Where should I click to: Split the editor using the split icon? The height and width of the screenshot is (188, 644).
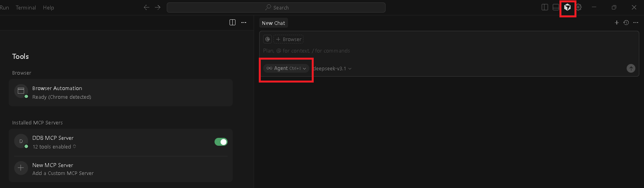point(232,23)
